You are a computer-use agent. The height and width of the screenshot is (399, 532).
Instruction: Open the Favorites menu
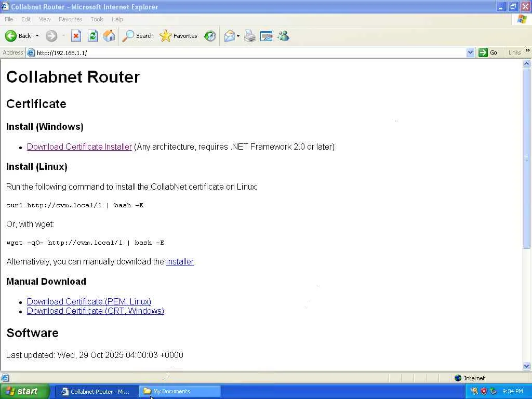click(x=70, y=19)
